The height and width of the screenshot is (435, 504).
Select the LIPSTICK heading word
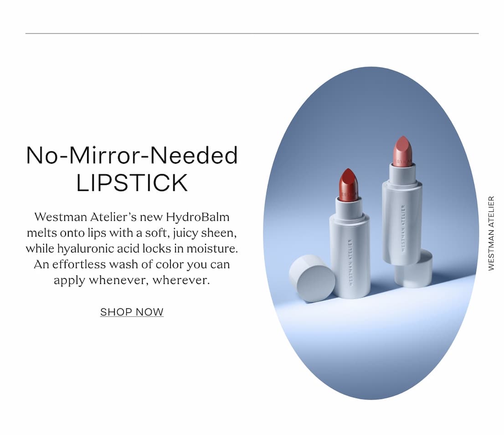[132, 182]
